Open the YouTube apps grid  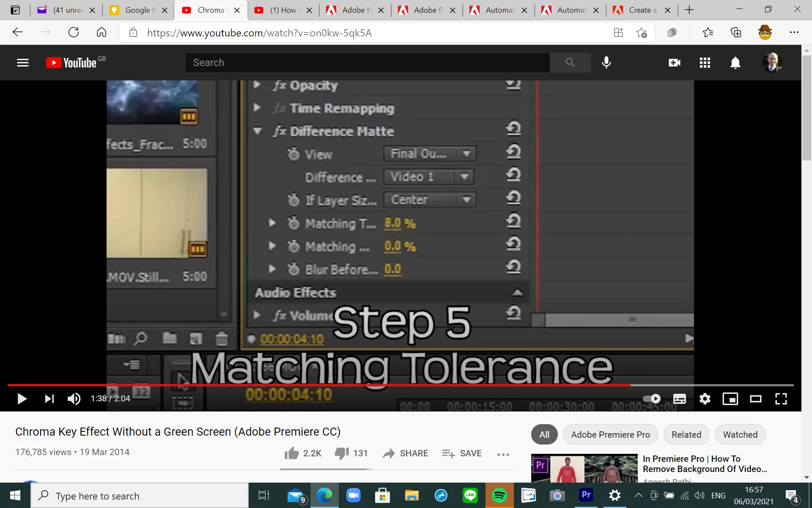click(x=705, y=63)
